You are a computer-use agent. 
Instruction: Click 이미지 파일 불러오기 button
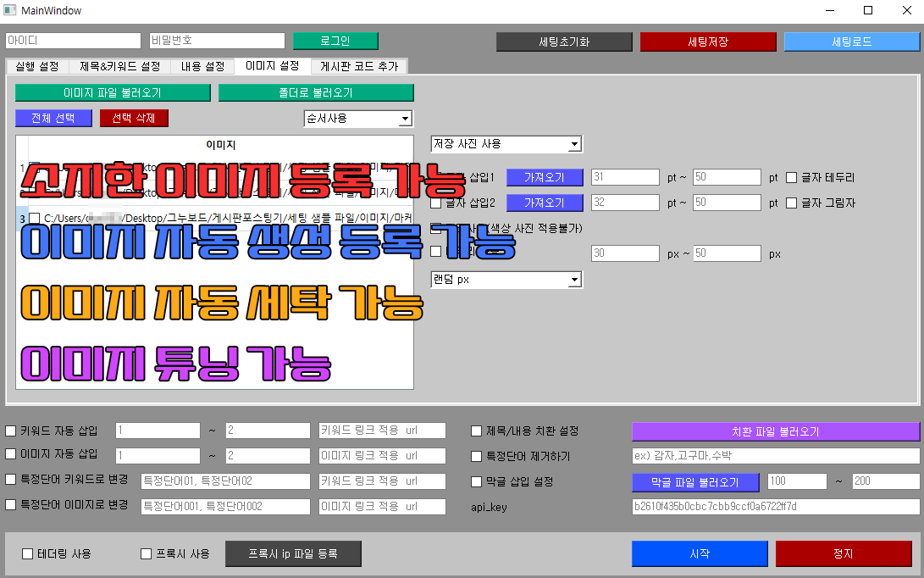pyautogui.click(x=113, y=92)
